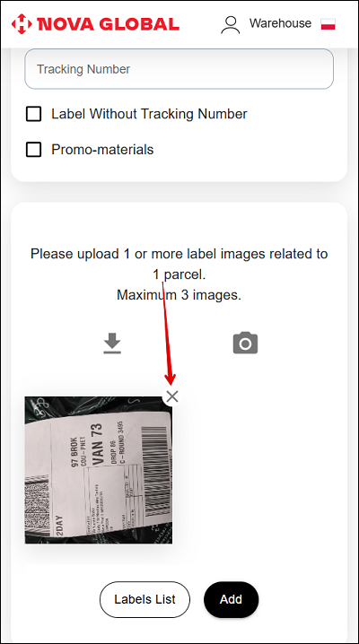Remove the uploaded label image with the X
Screen dimensions: 359x644
(172, 396)
